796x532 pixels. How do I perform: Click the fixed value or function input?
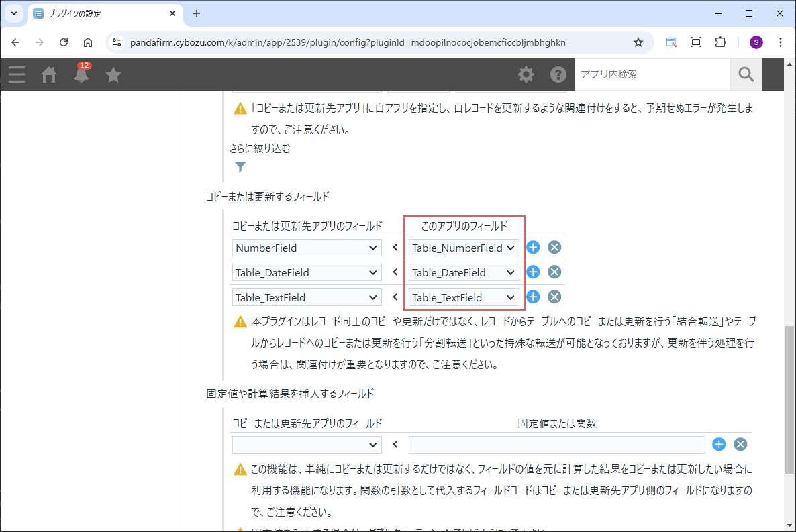[556, 445]
